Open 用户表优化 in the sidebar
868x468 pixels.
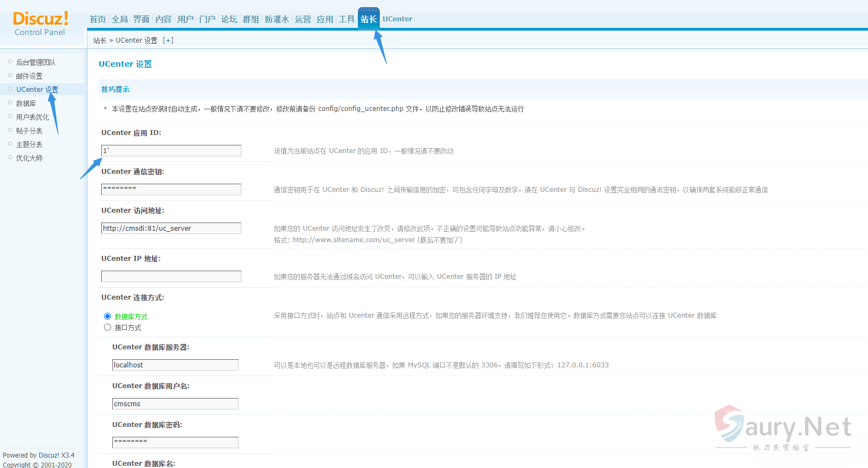(32, 117)
